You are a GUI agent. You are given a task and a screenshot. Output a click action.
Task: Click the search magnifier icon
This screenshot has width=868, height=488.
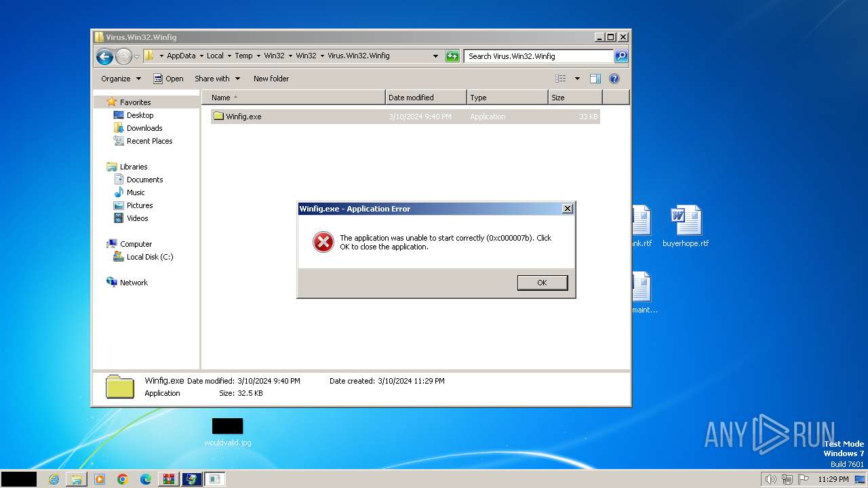point(621,56)
